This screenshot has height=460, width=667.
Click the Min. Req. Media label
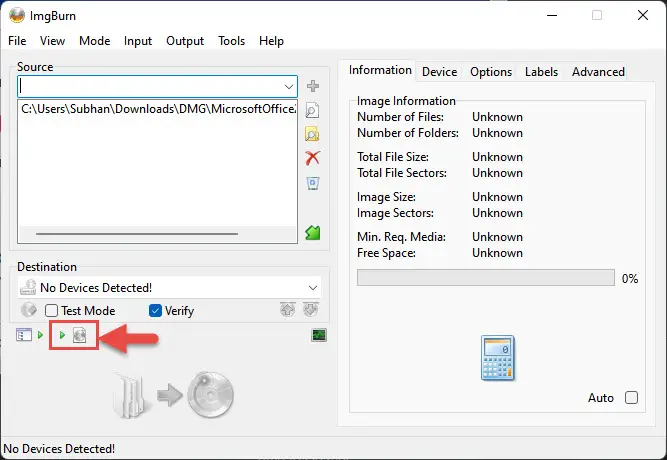click(x=401, y=237)
